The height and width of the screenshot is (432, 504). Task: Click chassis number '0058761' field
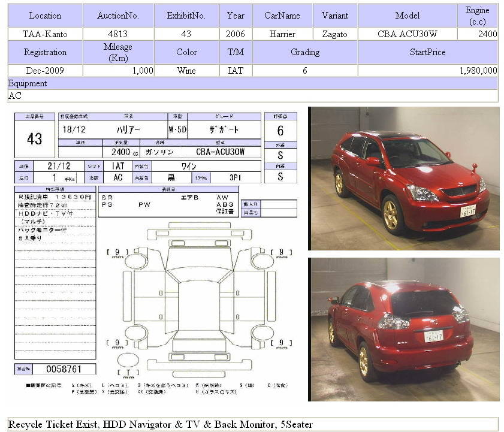coord(64,369)
